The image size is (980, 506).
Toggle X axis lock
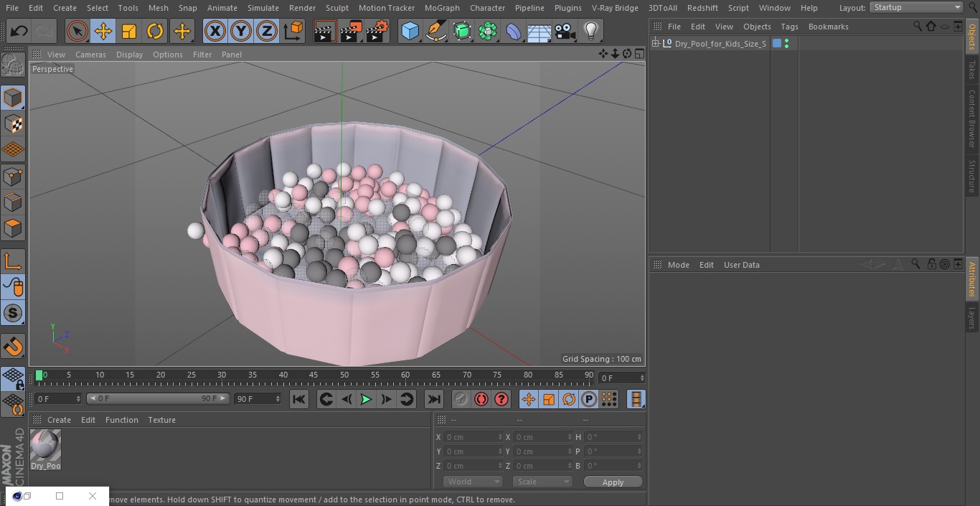click(x=215, y=32)
